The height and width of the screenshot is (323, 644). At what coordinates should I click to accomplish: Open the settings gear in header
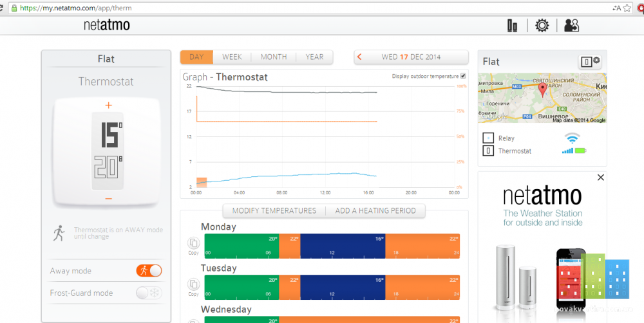542,26
